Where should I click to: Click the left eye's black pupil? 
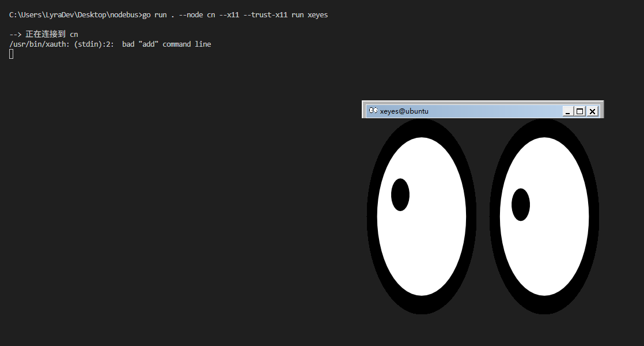pos(400,195)
